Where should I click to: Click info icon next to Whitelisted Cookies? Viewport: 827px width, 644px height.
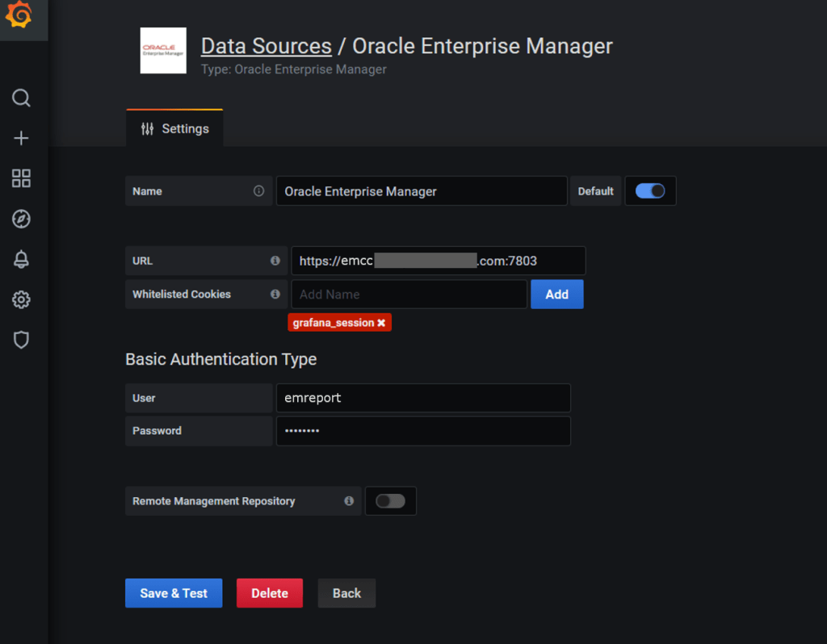(275, 295)
